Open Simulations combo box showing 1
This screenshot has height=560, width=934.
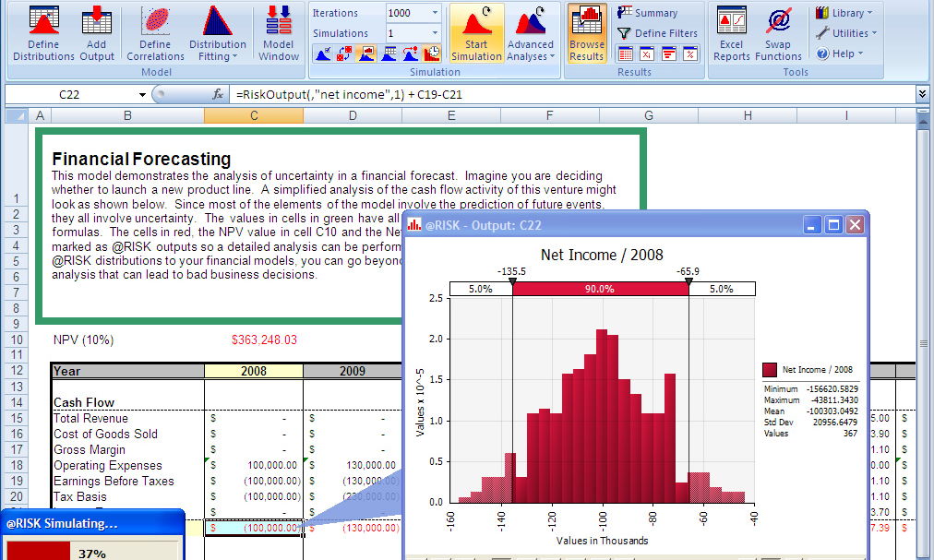click(413, 33)
